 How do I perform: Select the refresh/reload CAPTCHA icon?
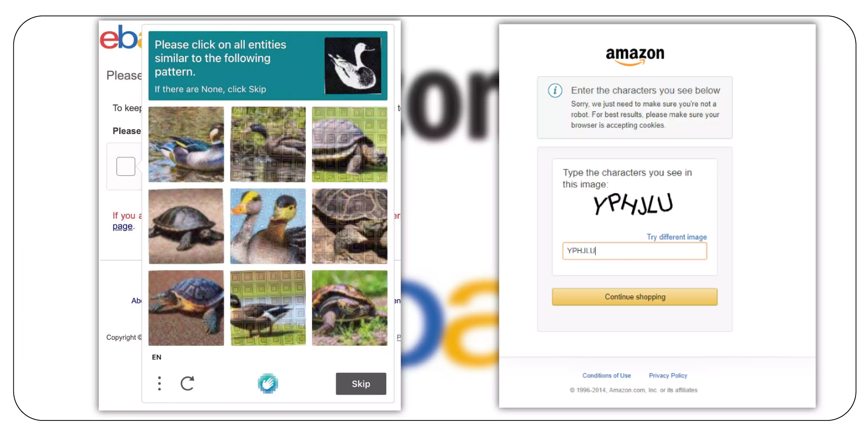[x=187, y=383]
